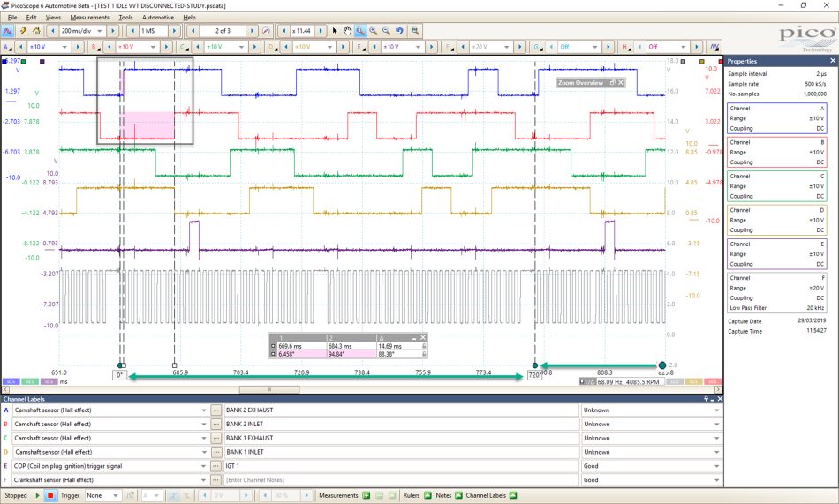Open the Automotive menu
This screenshot has width=839, height=504.
pos(158,17)
